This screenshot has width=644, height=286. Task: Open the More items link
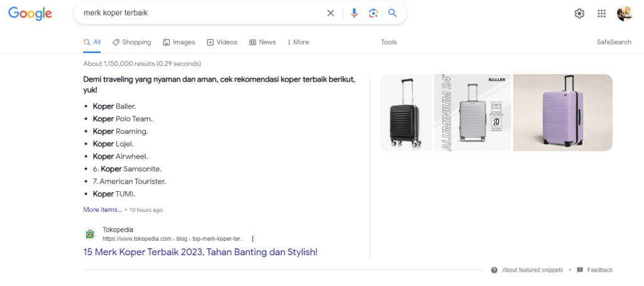tap(103, 210)
